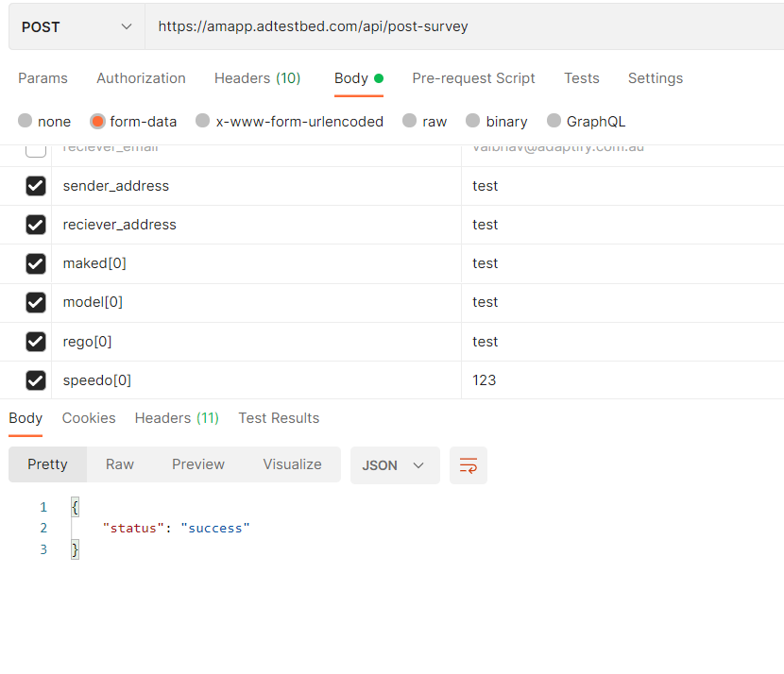Screen dimensions: 784x674
Task: Select the response Body tab
Action: [26, 418]
